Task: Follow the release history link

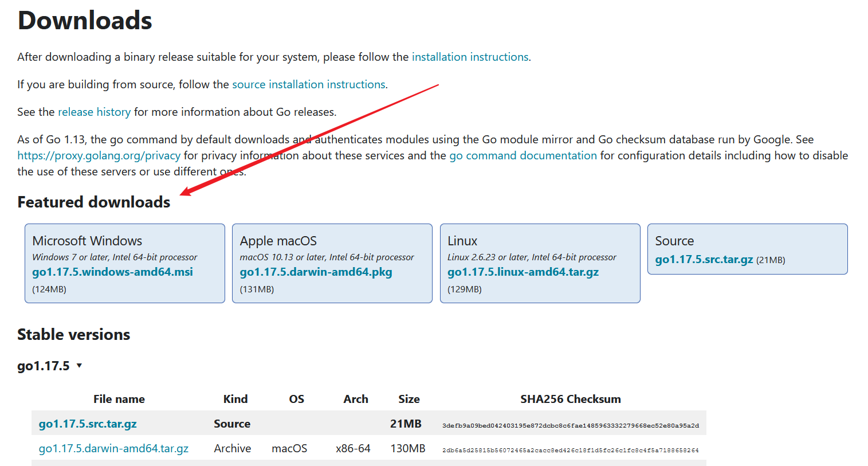Action: coord(94,112)
